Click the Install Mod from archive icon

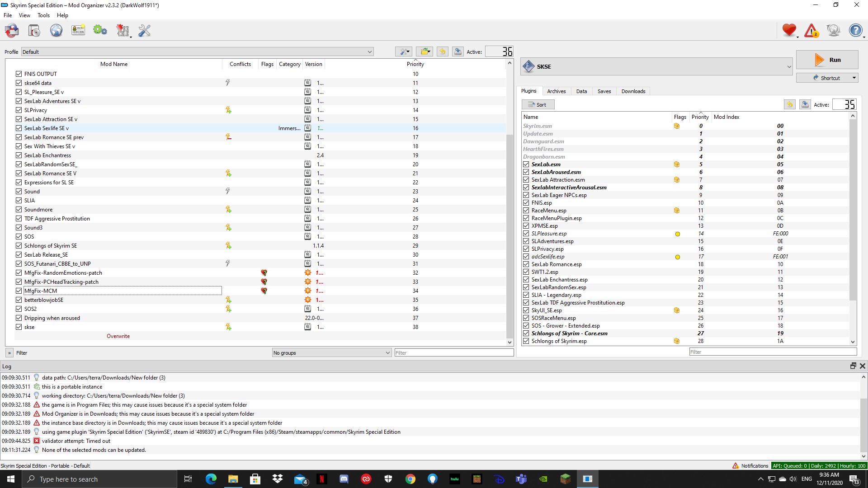click(x=34, y=31)
